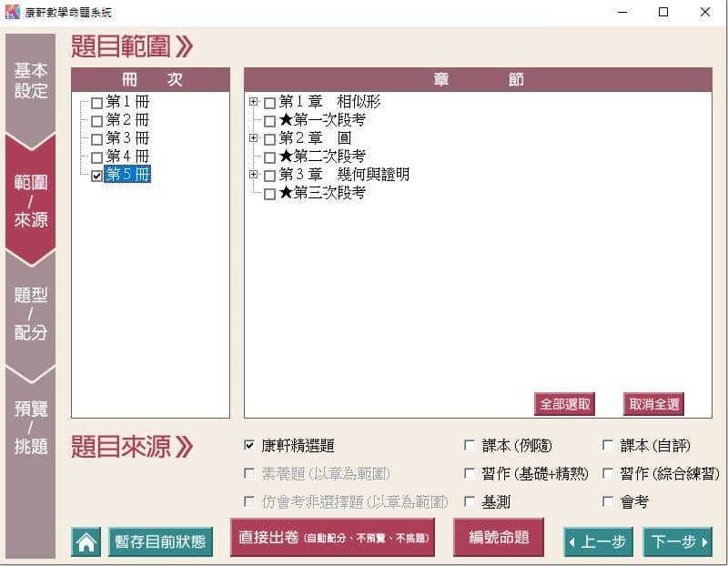728x566 pixels.
Task: Check the 第4冊 checkbox
Action: click(96, 157)
